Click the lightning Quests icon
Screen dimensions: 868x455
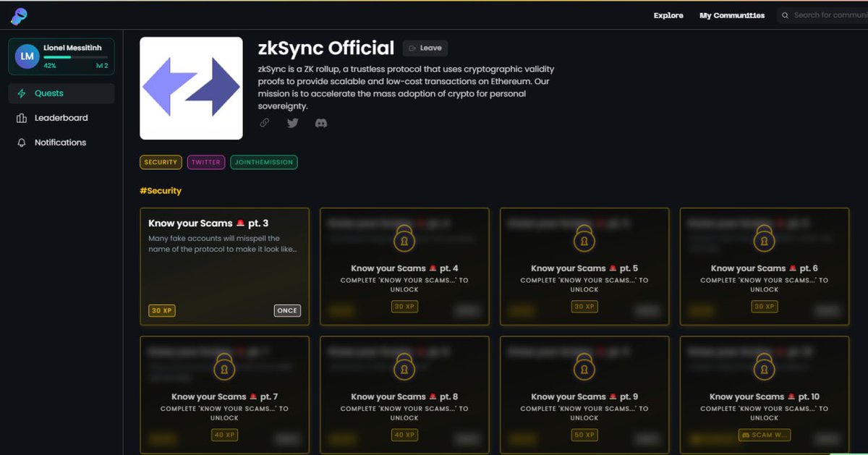click(22, 93)
